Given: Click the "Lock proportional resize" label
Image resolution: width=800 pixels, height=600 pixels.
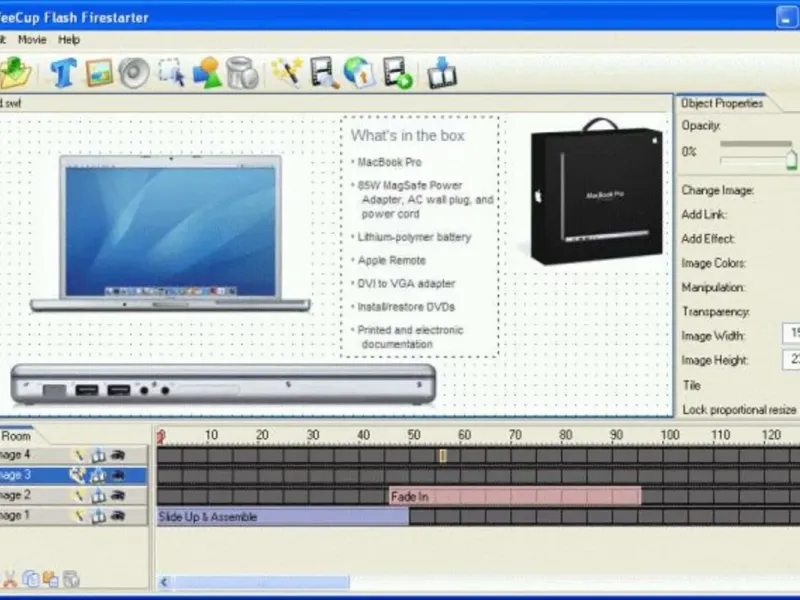Looking at the screenshot, I should (x=739, y=410).
